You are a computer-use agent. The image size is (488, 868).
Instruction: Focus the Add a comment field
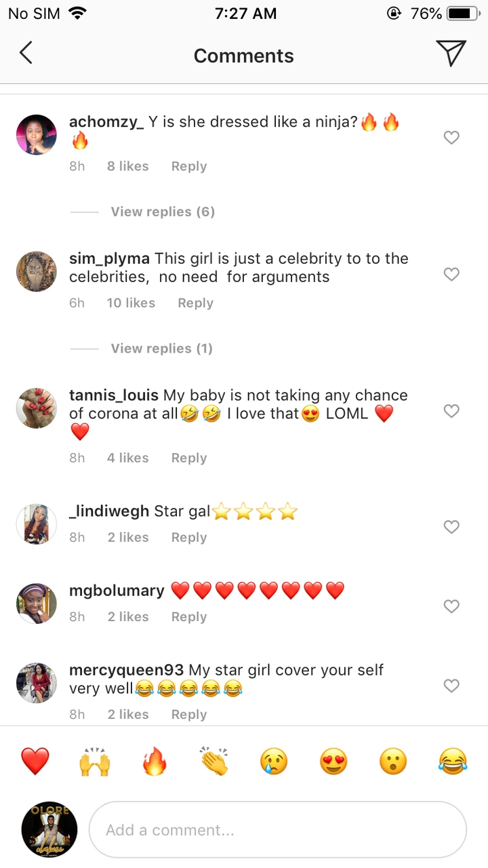pyautogui.click(x=278, y=830)
